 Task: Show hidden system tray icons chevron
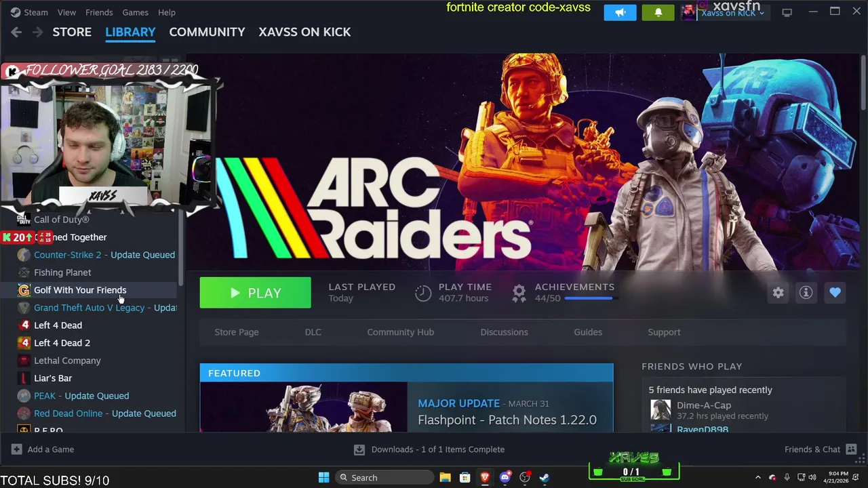(x=757, y=477)
